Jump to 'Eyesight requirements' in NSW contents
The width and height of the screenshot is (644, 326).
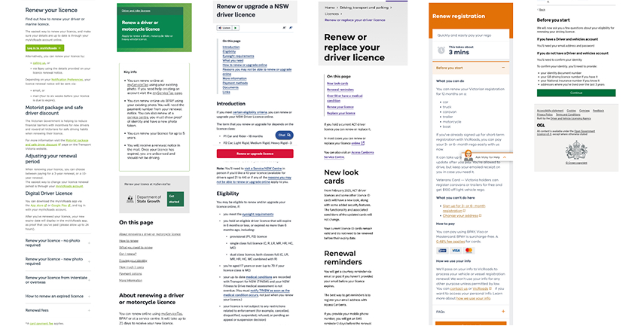tap(238, 56)
